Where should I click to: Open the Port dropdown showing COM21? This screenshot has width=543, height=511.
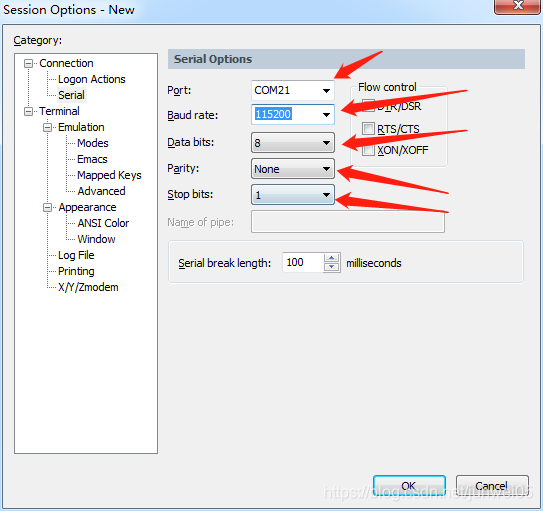click(x=293, y=90)
